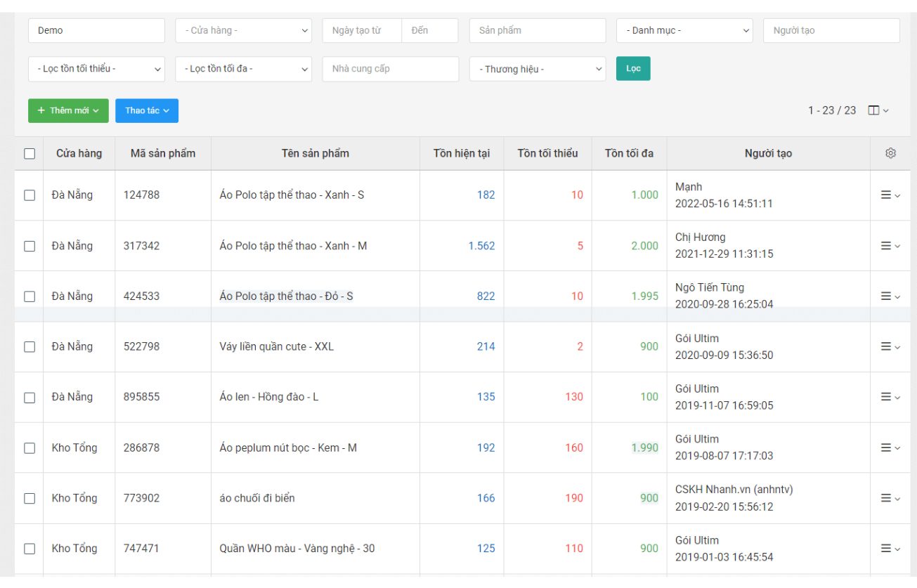The image size is (917, 588).
Task: Open row menu for product 317342
Action: (890, 246)
